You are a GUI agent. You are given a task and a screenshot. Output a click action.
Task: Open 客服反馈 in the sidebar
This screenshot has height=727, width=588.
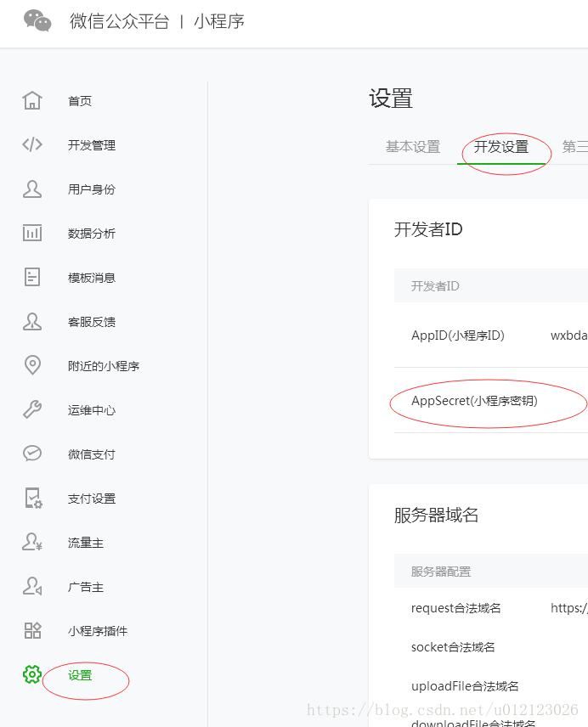coord(92,322)
